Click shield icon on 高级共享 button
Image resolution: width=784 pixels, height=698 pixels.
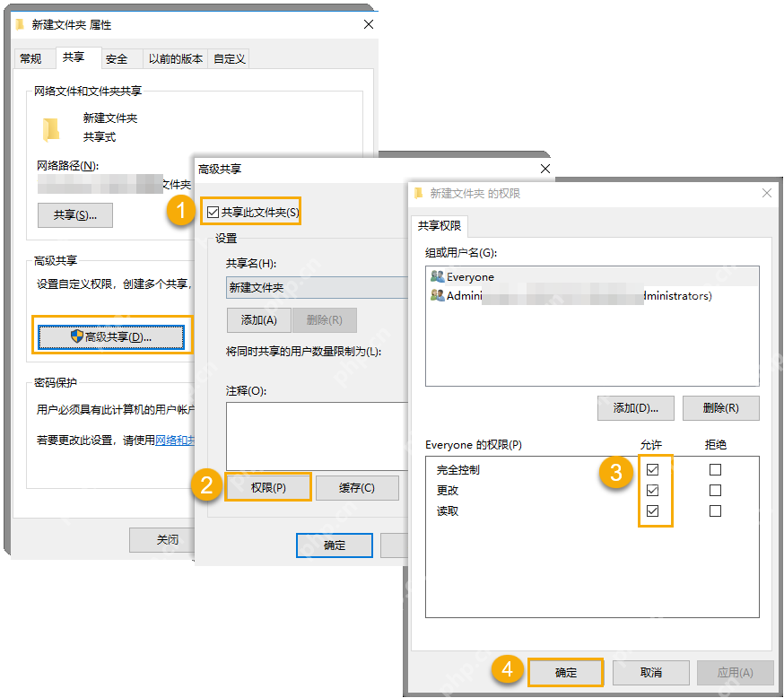pos(76,336)
